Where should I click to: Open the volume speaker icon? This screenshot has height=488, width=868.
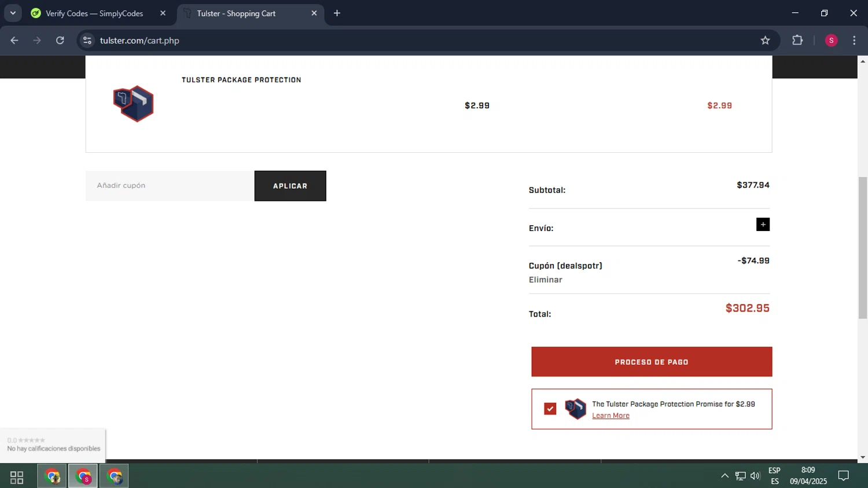755,476
